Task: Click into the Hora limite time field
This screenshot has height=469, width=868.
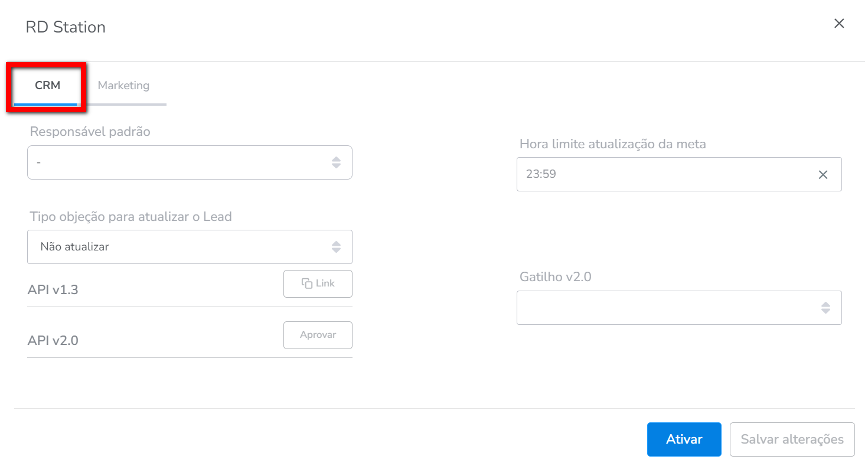Action: tap(661, 175)
